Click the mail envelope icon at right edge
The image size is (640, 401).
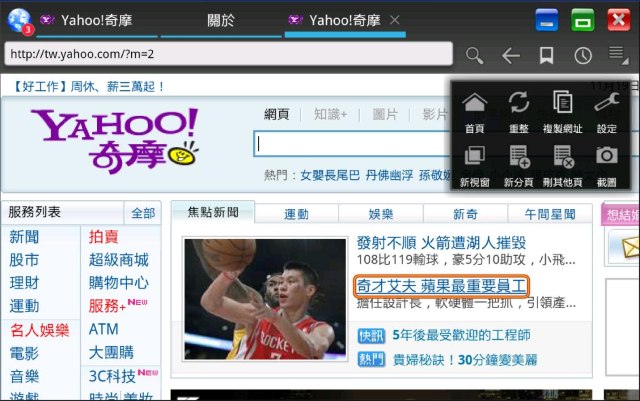pos(630,247)
